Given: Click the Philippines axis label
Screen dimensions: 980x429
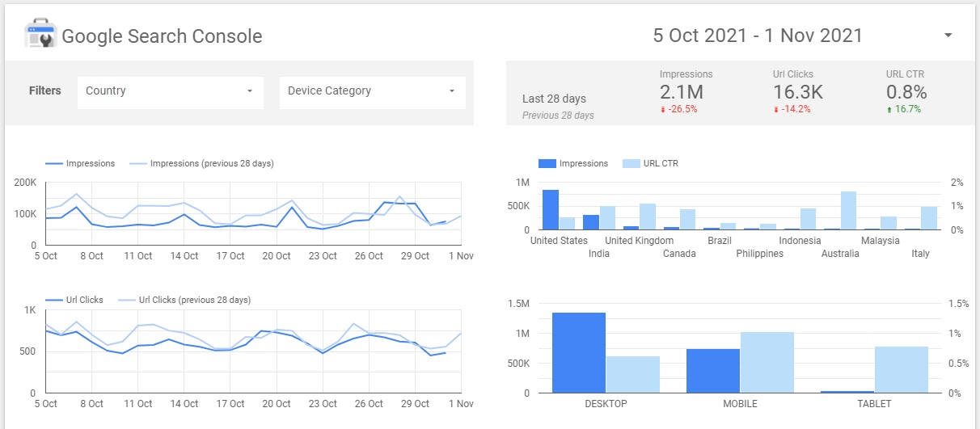Looking at the screenshot, I should (x=760, y=254).
